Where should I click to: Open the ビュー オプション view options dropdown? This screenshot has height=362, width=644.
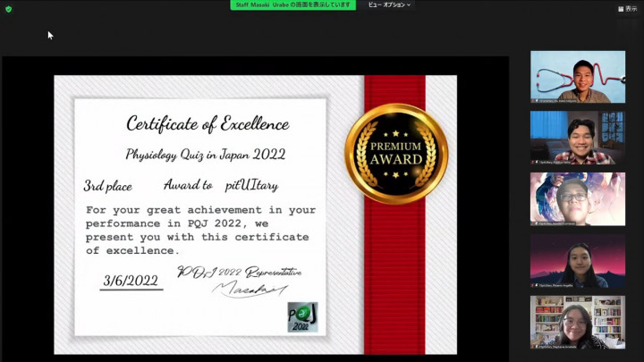[x=389, y=4]
